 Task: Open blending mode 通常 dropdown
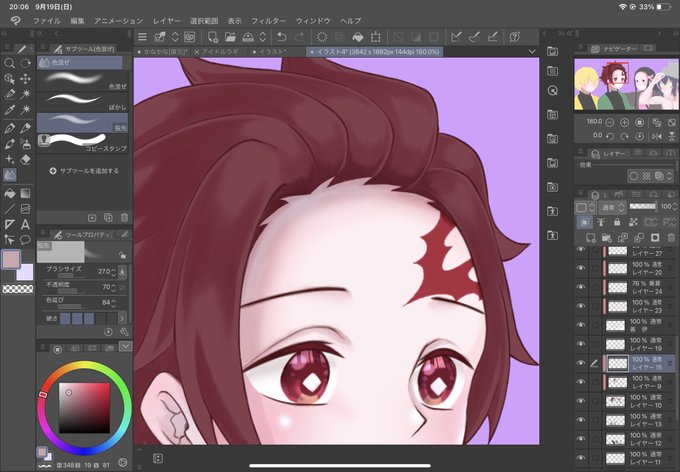[613, 207]
